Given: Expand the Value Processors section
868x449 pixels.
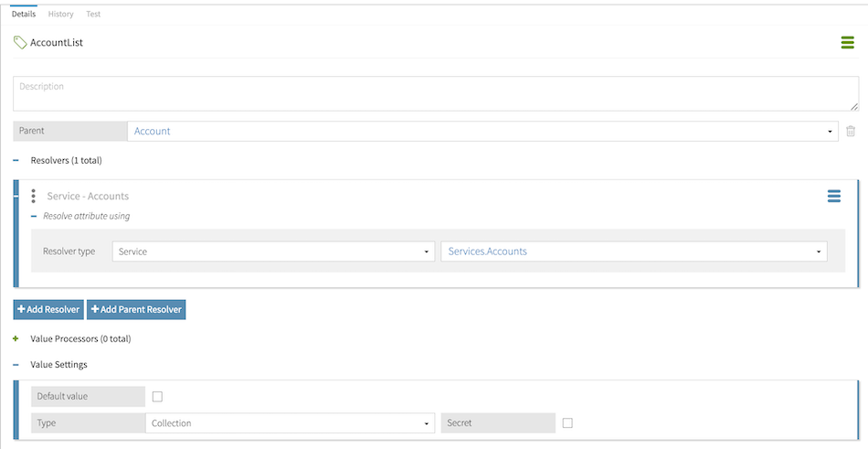Looking at the screenshot, I should click(16, 339).
